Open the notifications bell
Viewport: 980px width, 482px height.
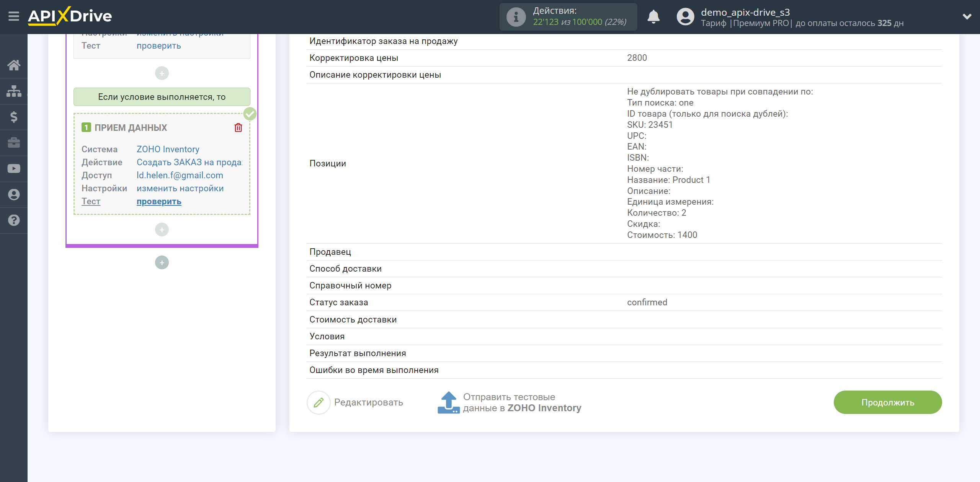(x=653, y=17)
